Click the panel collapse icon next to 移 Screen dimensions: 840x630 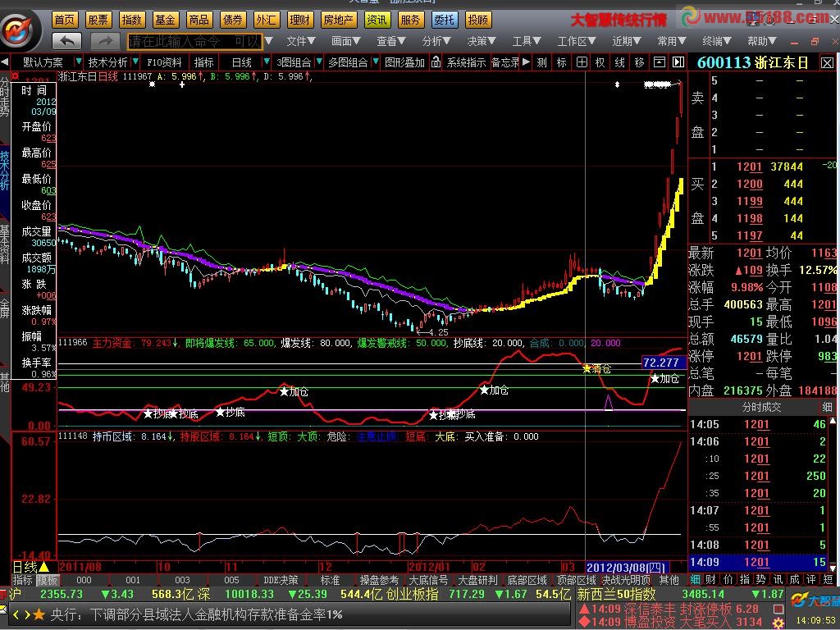coord(660,62)
